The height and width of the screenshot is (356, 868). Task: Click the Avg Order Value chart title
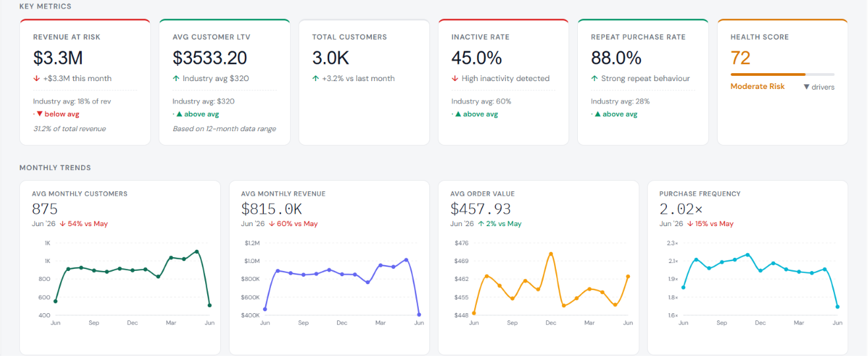483,194
